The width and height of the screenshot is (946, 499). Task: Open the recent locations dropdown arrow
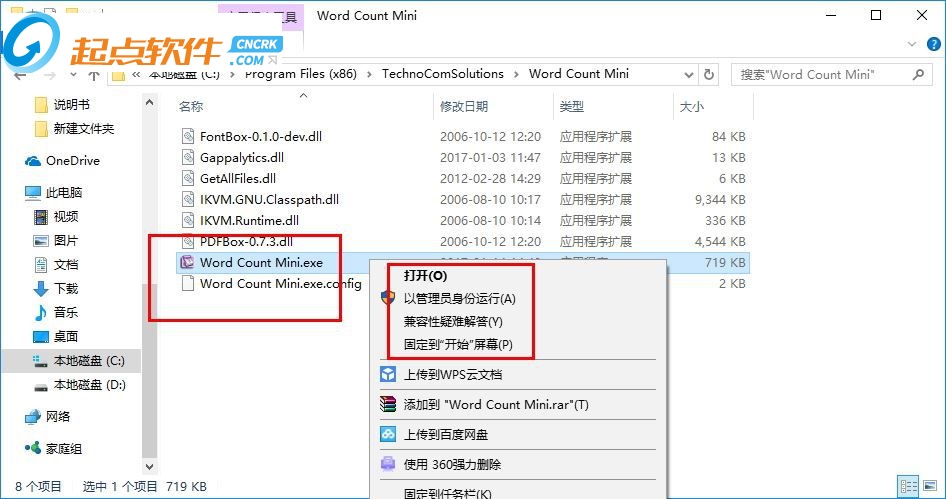74,75
